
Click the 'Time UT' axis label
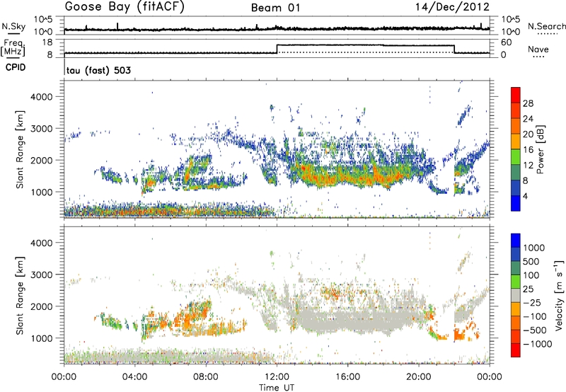tap(277, 388)
